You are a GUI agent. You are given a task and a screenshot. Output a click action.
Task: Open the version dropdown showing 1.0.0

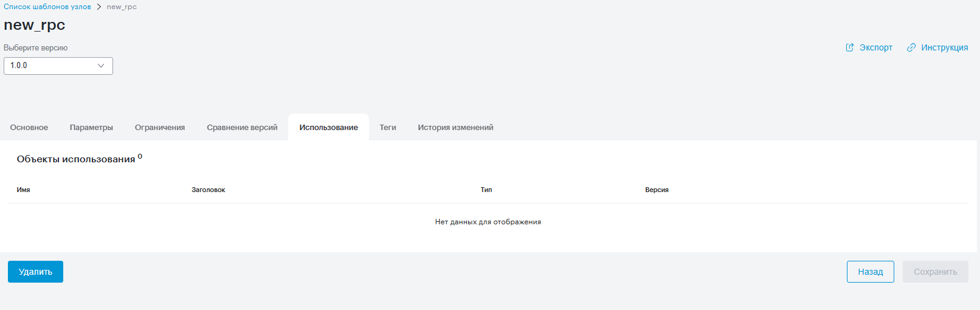click(58, 66)
